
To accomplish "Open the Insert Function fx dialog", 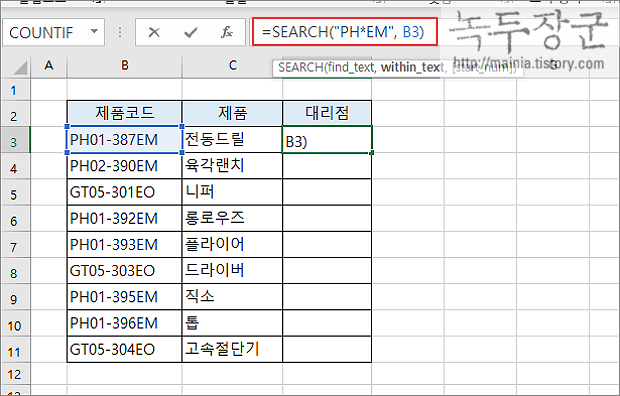I will tap(227, 32).
